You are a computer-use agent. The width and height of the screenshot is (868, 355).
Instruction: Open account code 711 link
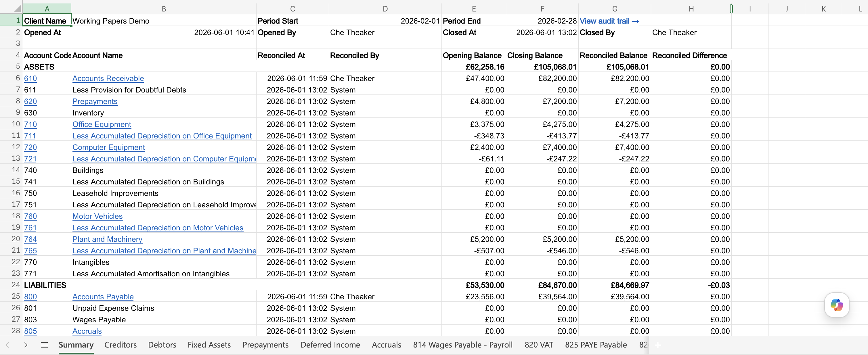tap(30, 136)
